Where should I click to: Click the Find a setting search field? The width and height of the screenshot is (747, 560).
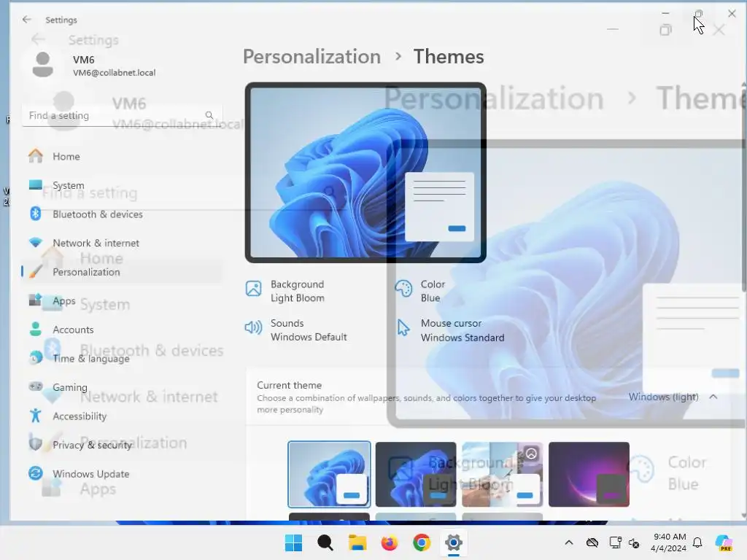tap(122, 116)
